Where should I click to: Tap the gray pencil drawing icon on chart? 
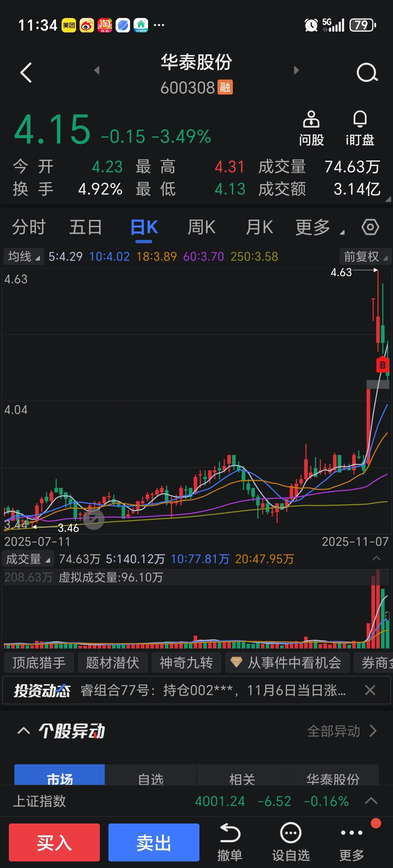(x=94, y=519)
